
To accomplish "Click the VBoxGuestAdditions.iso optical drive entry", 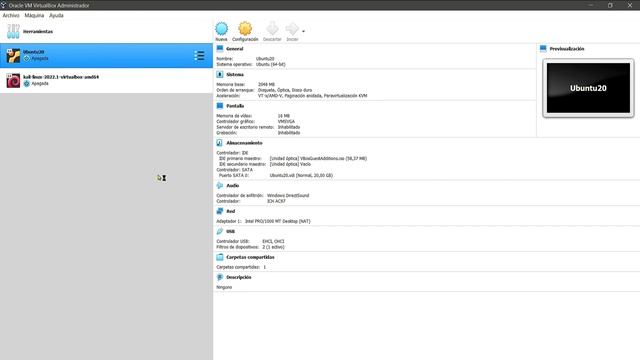I will click(x=318, y=158).
